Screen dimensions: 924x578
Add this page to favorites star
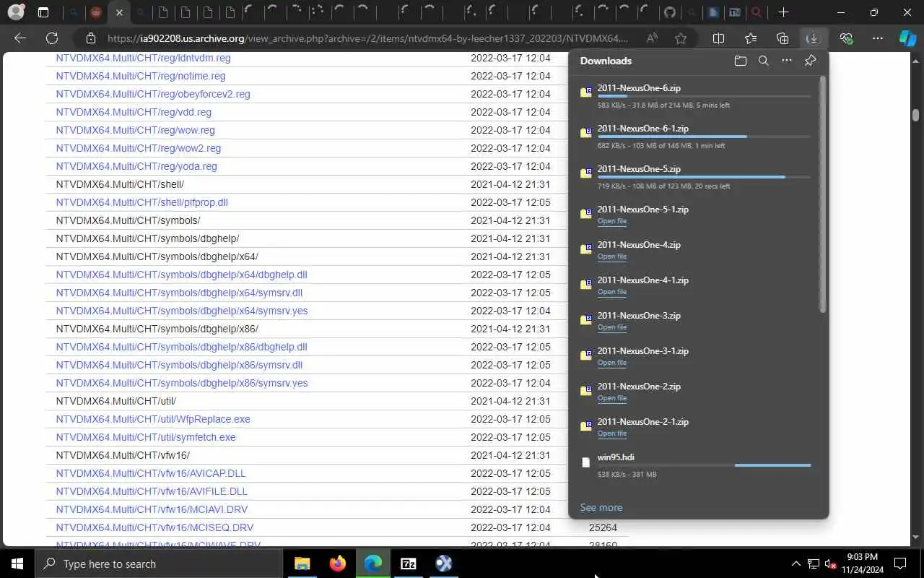681,38
